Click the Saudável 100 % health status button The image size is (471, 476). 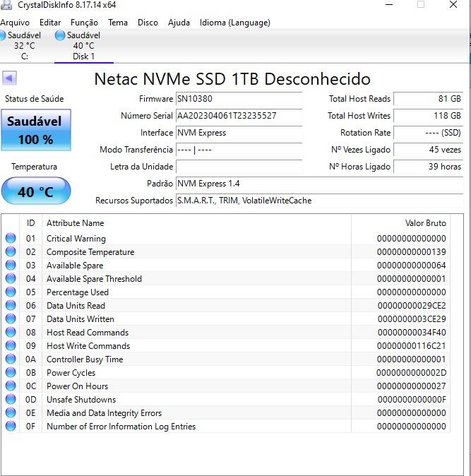36,130
